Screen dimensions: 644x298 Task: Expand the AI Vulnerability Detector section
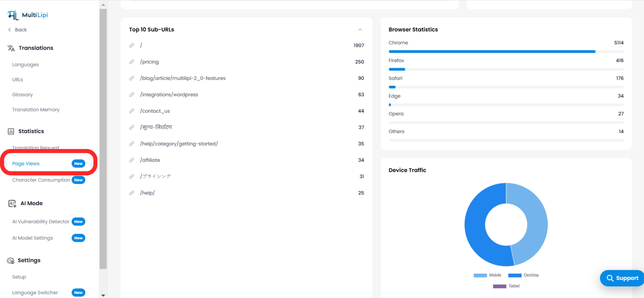point(41,221)
